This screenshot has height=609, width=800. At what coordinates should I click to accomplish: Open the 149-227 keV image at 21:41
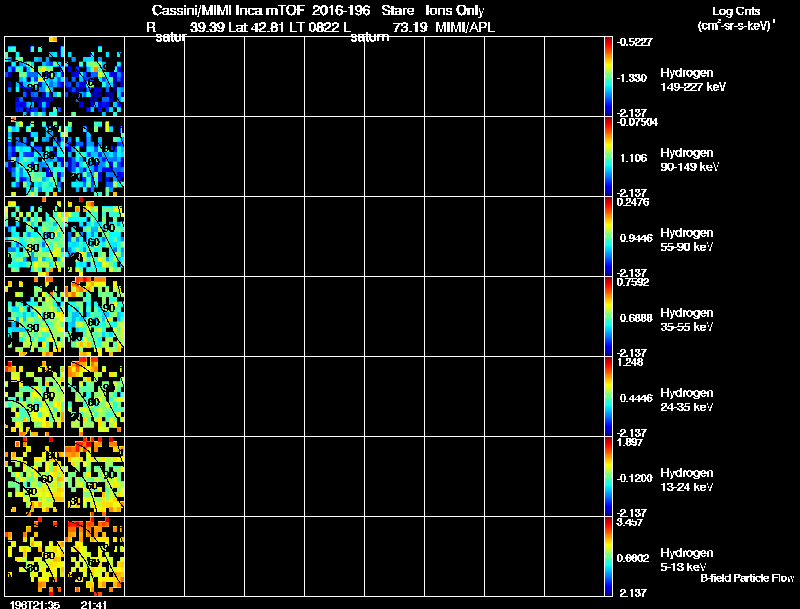94,77
